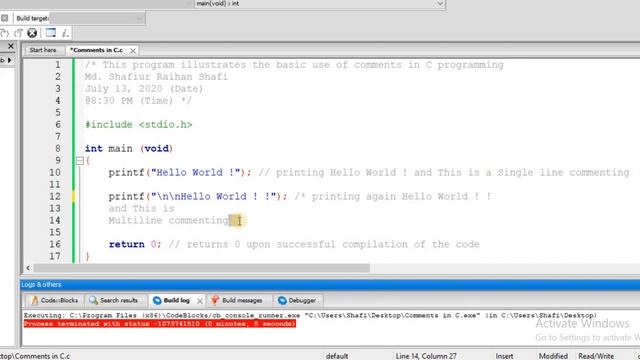Click the printf("\n\nHello World ! !") statement
640x360 pixels.
pyautogui.click(x=198, y=197)
